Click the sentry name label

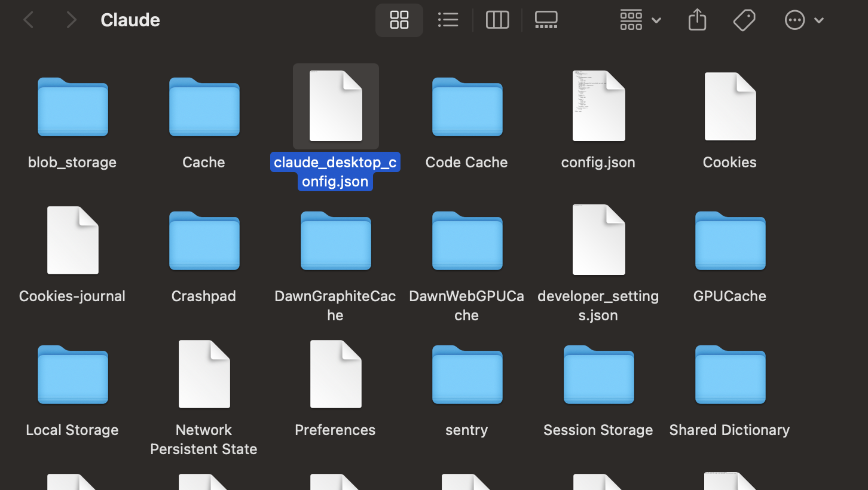pyautogui.click(x=467, y=430)
